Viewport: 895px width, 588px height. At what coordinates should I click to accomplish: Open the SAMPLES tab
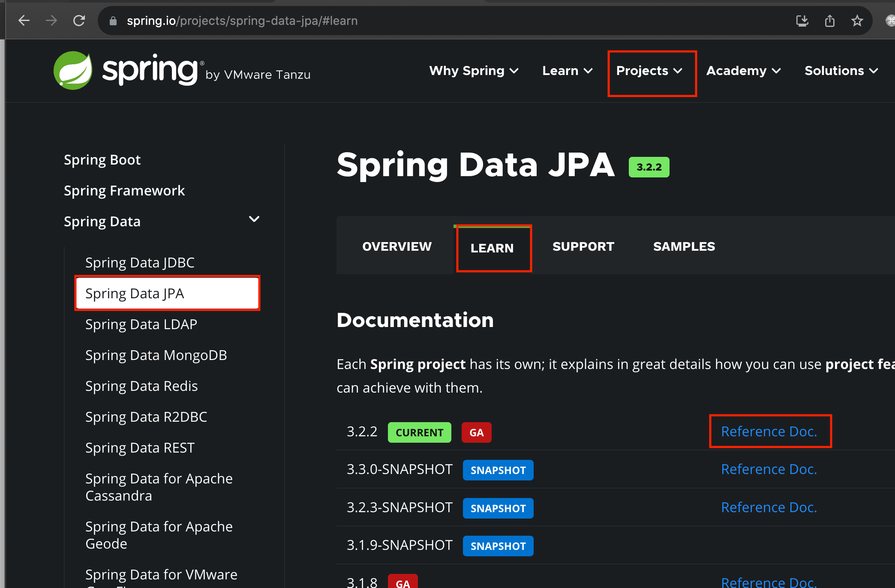pos(684,246)
